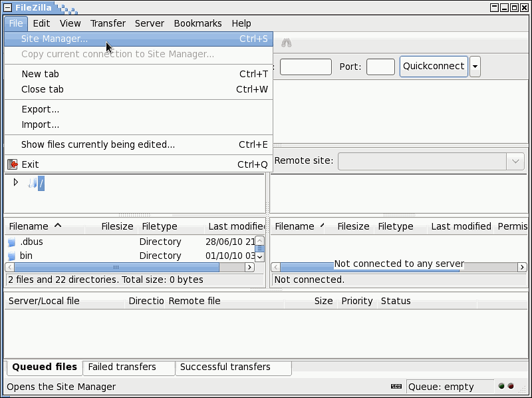The image size is (532, 398).
Task: Click local list vertical scrollbar up arrow
Action: 259,241
